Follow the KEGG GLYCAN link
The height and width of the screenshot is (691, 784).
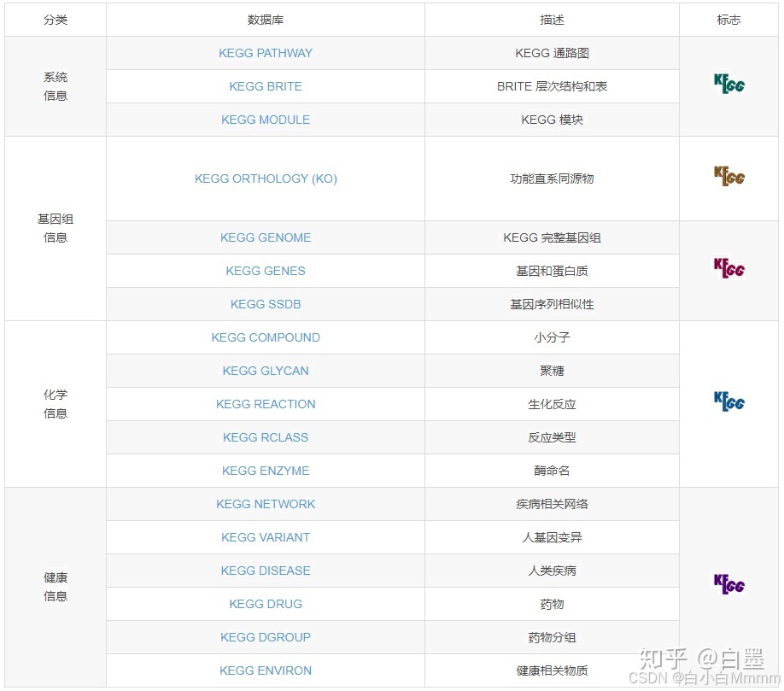266,371
